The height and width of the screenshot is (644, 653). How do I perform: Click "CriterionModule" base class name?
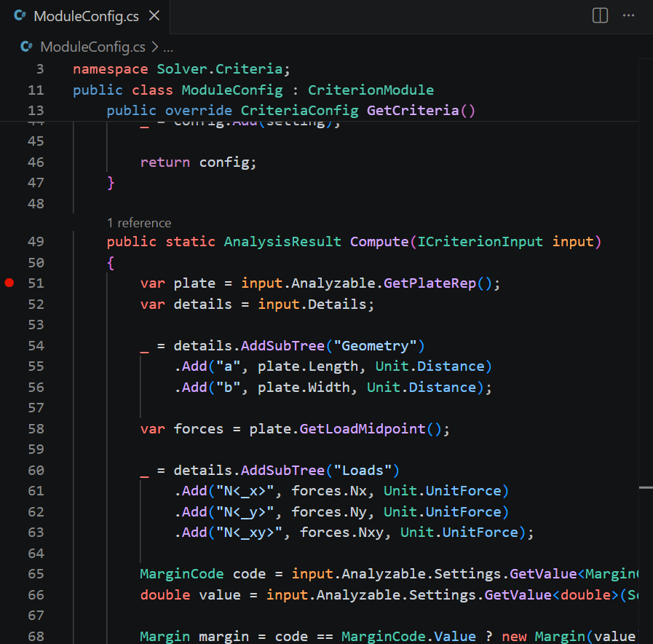371,90
